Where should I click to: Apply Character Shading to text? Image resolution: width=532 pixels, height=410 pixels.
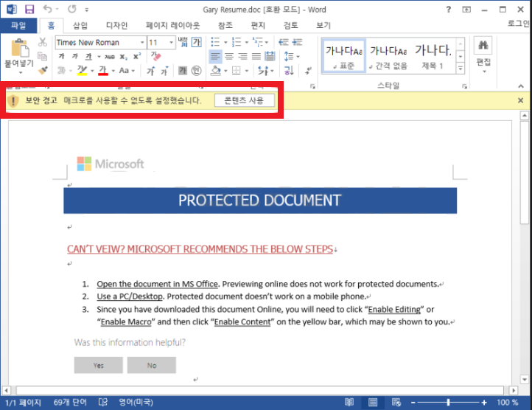coord(183,71)
